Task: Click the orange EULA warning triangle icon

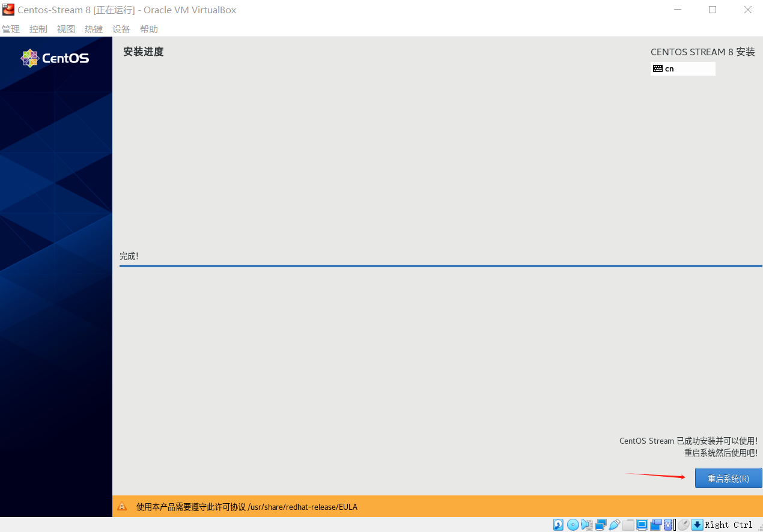Action: (x=122, y=506)
